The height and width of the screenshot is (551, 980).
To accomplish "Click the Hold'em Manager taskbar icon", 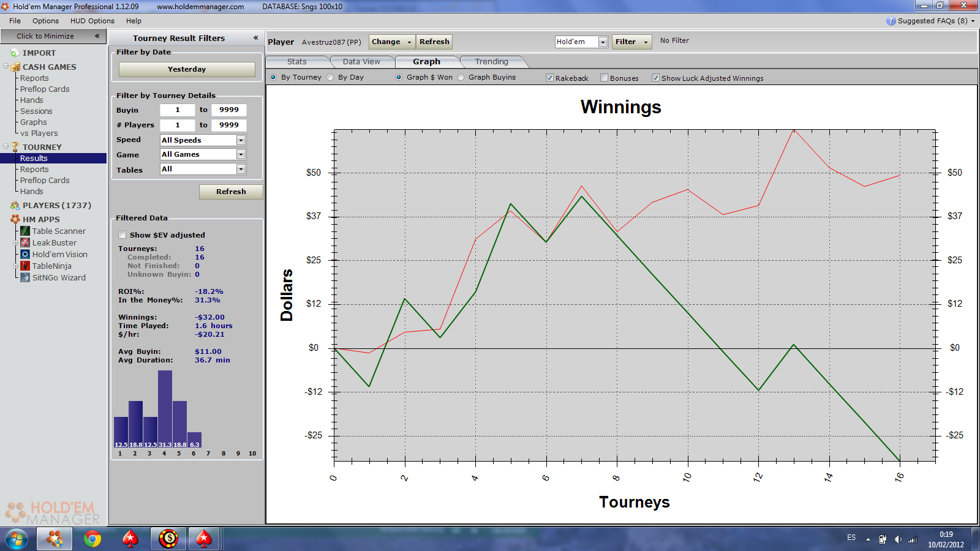I will [55, 539].
